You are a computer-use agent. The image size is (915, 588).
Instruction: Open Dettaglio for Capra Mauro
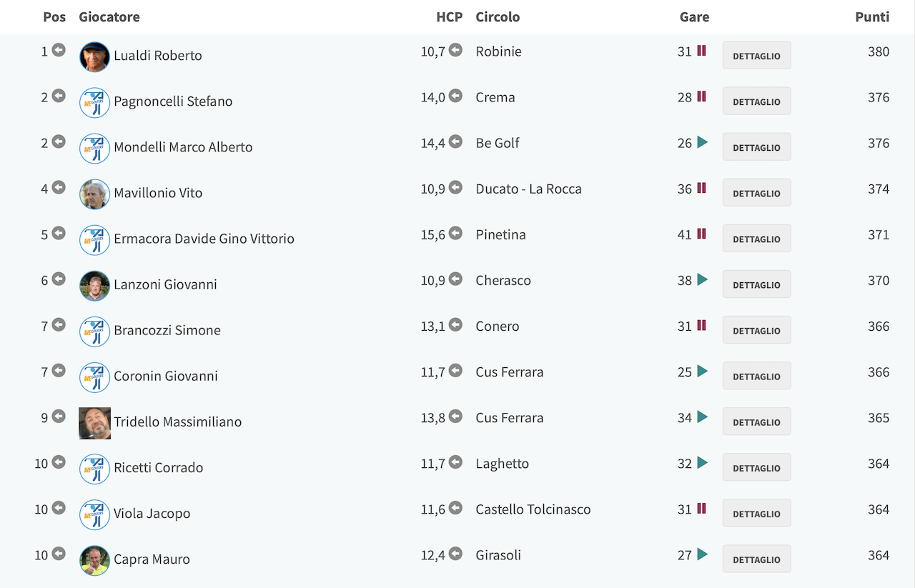pos(756,559)
